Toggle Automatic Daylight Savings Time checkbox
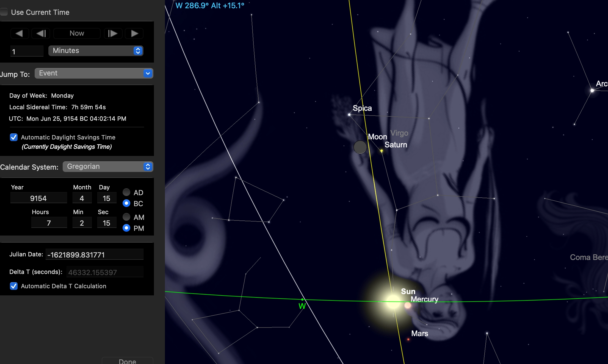This screenshot has width=608, height=364. 14,137
